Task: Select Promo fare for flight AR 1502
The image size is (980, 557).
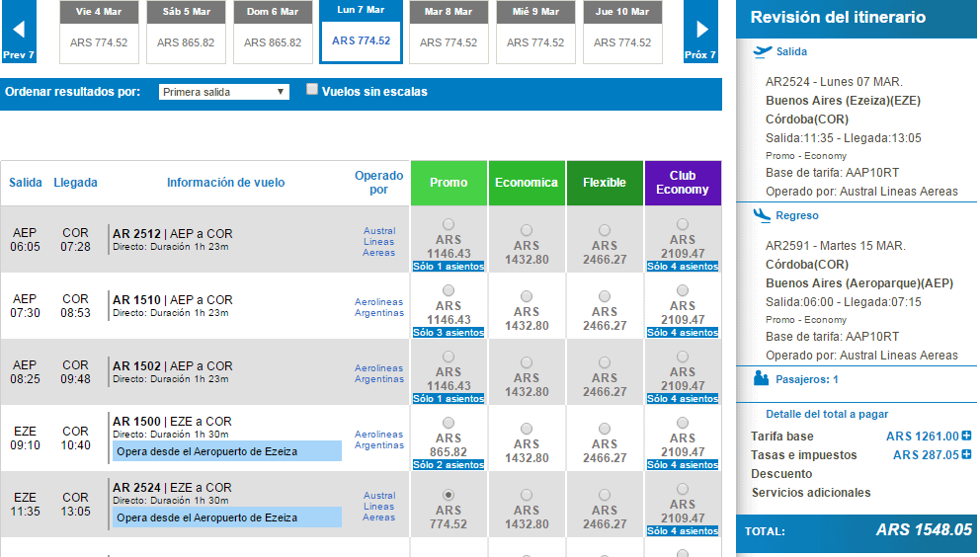Action: point(449,357)
